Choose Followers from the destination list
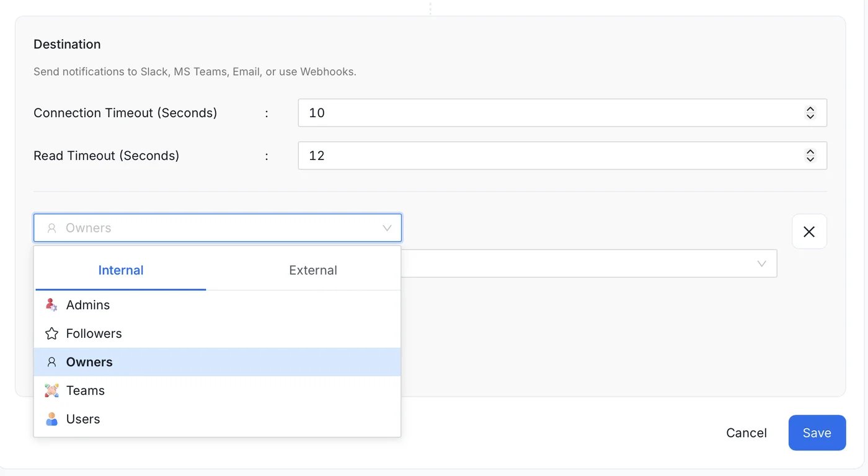The image size is (868, 476). [217, 333]
